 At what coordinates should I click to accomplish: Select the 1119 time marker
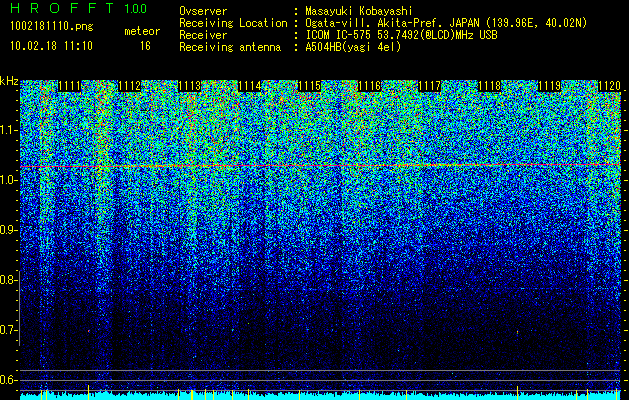549,86
